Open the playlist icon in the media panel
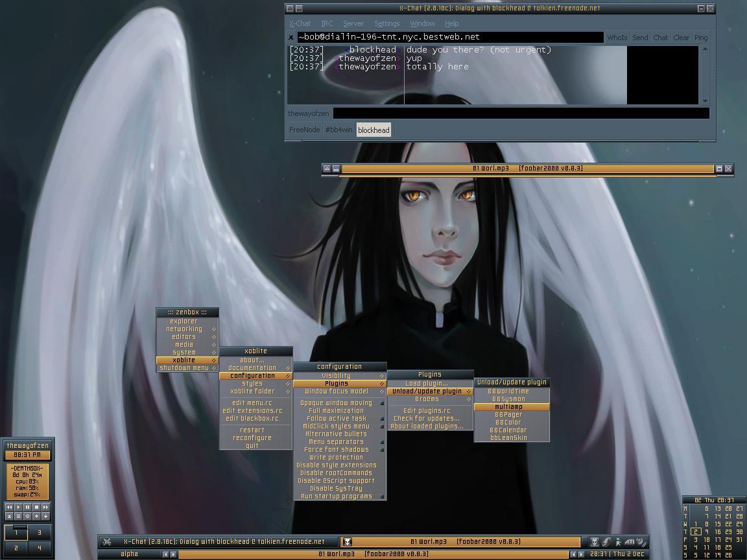This screenshot has width=747, height=560. pyautogui.click(x=18, y=516)
